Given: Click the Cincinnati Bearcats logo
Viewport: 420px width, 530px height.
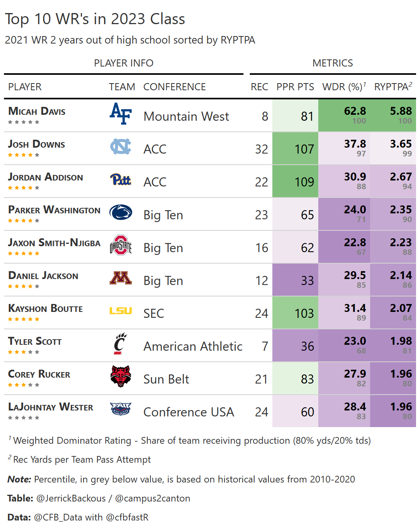Looking at the screenshot, I should [120, 344].
